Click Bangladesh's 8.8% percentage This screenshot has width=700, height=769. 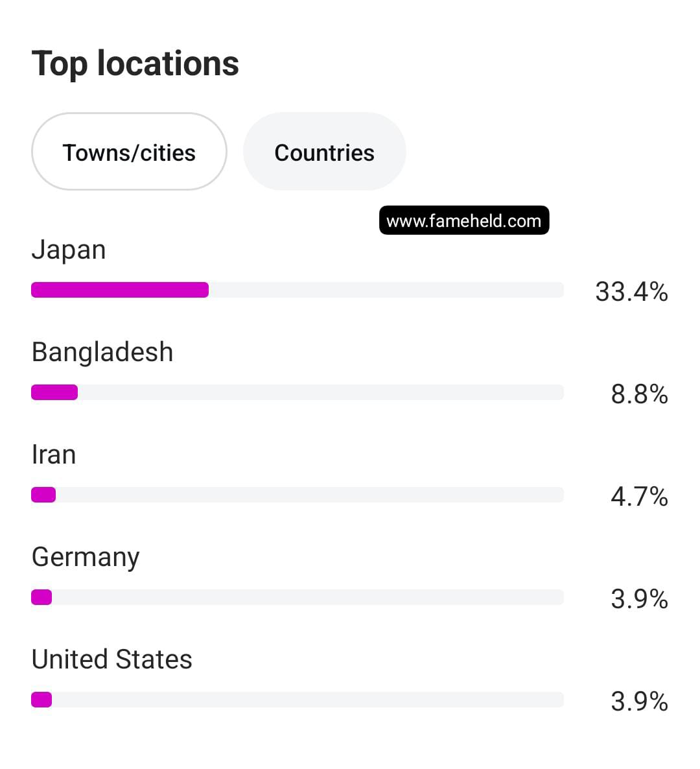tap(639, 394)
